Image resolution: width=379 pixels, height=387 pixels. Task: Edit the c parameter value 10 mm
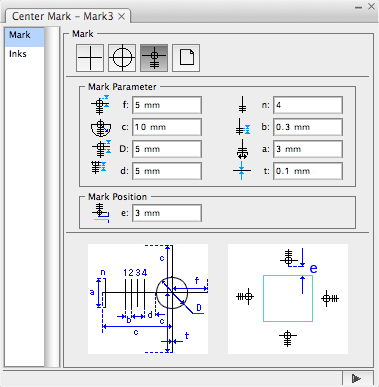[167, 127]
